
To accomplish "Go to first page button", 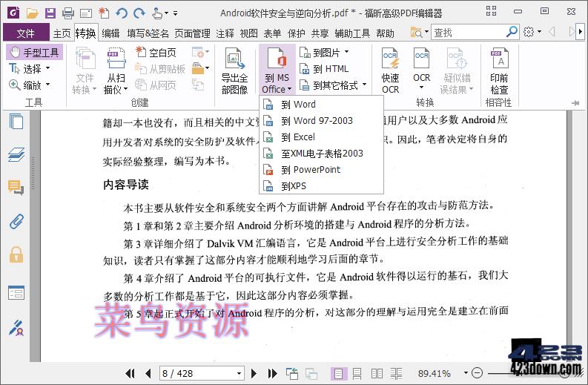I will coord(130,373).
